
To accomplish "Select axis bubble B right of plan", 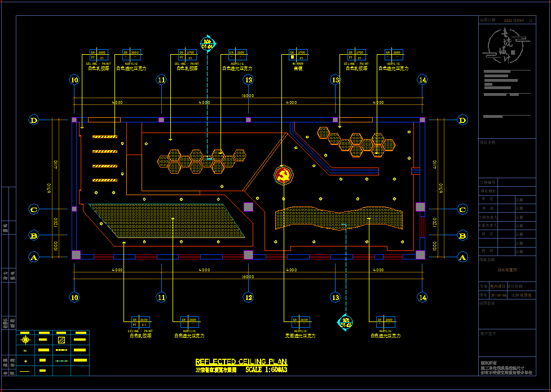I will [x=462, y=235].
